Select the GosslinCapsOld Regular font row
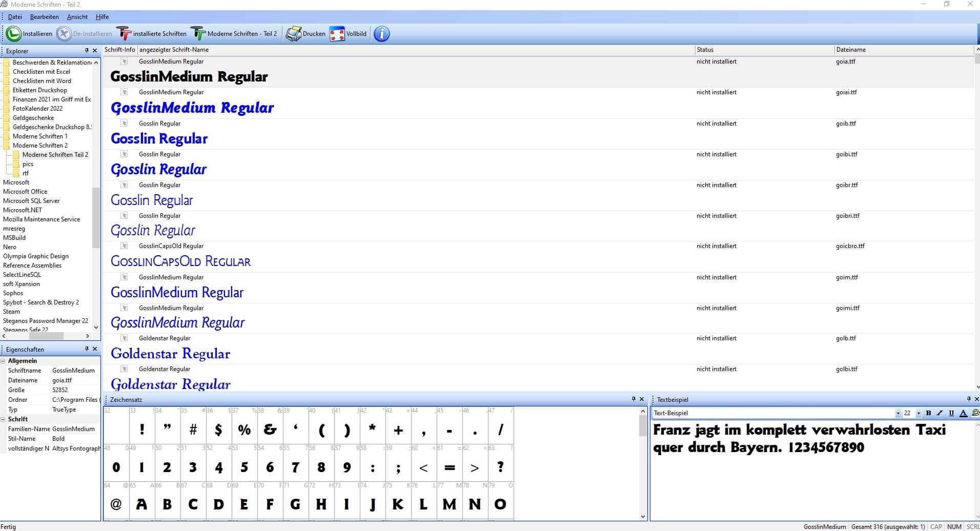The width and height of the screenshot is (980, 531). (180, 261)
